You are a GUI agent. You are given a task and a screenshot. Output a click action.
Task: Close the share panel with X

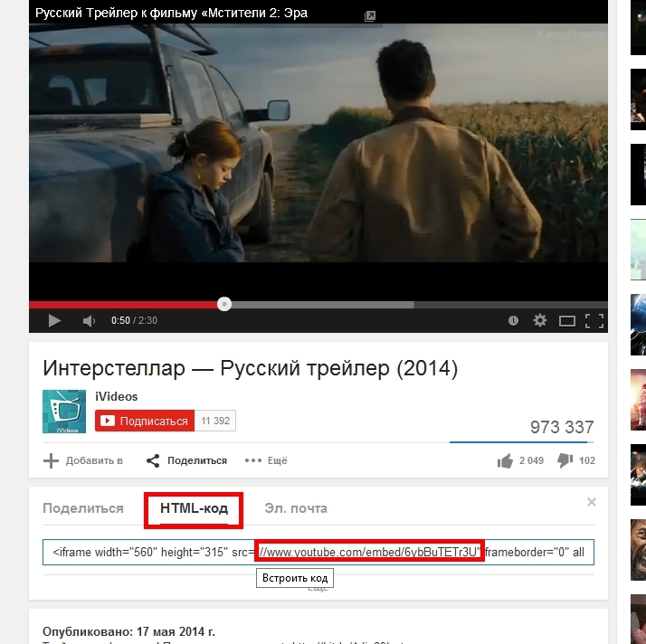coord(592,502)
